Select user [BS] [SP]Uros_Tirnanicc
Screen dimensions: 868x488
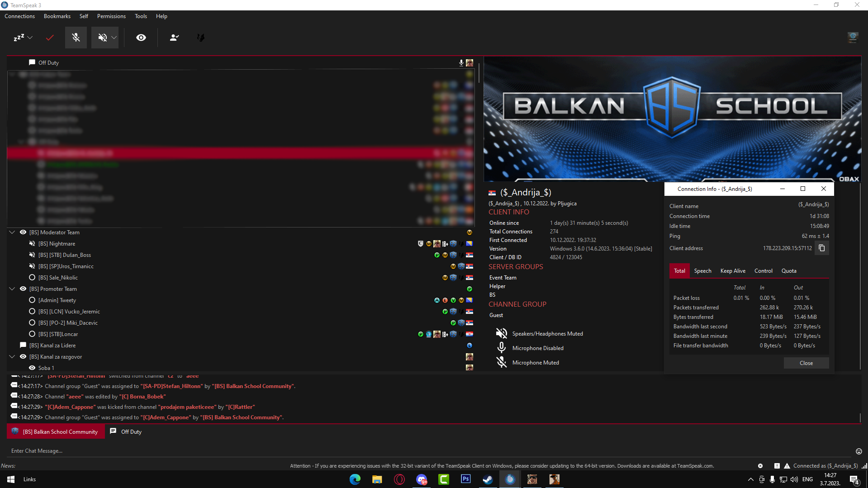click(x=66, y=266)
